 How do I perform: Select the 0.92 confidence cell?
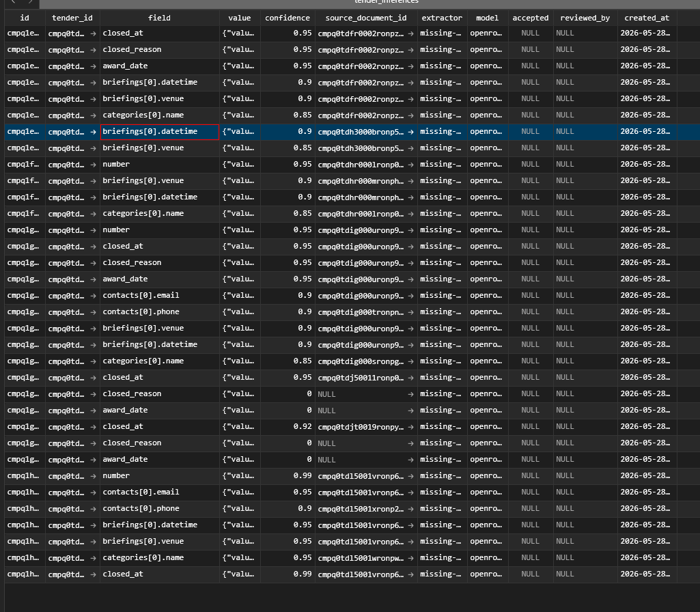pos(288,427)
